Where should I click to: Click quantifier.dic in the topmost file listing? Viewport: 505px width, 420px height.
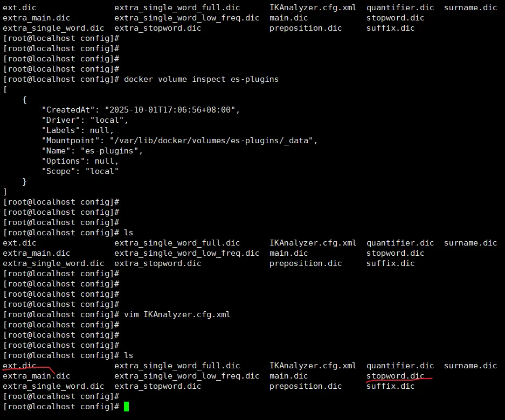click(x=400, y=8)
